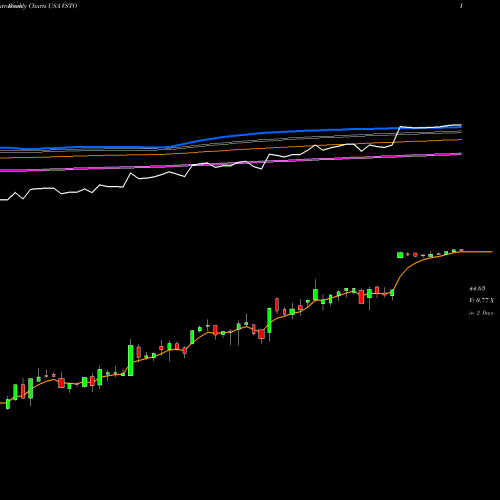
Task: Click the 'V: 0.77 X' volume label
Action: [x=481, y=301]
